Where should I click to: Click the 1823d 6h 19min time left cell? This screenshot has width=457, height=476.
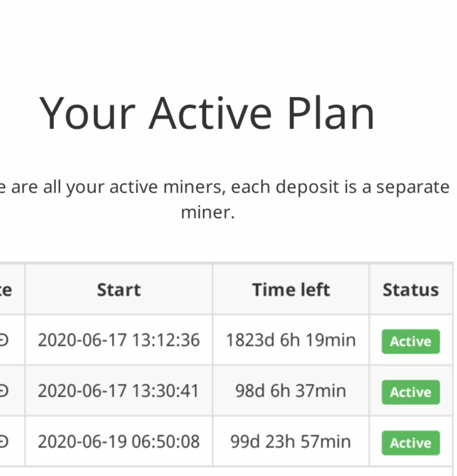[x=291, y=340]
